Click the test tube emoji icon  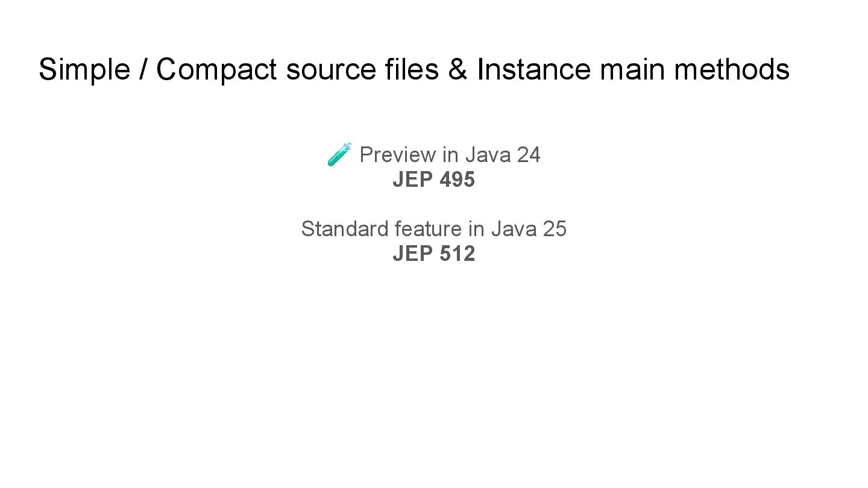339,154
